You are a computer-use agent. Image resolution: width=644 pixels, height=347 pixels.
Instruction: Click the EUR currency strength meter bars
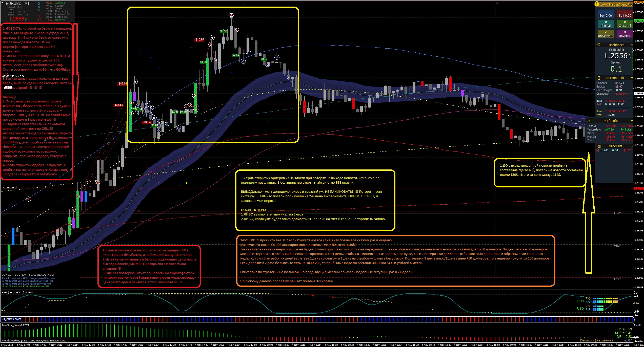click(x=605, y=300)
